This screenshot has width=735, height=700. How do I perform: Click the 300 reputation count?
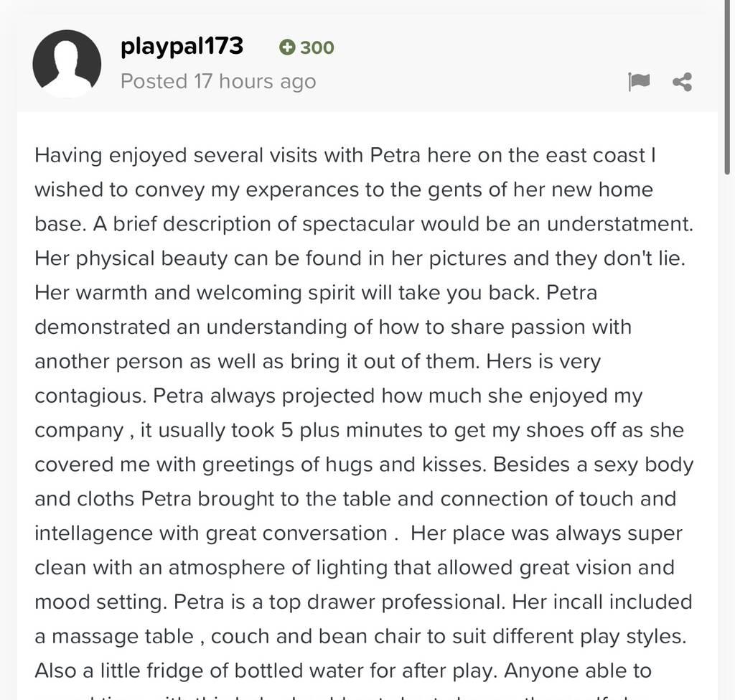(317, 47)
